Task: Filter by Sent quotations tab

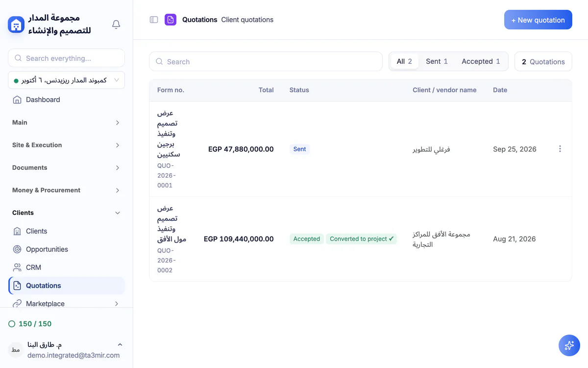Action: coord(437,61)
